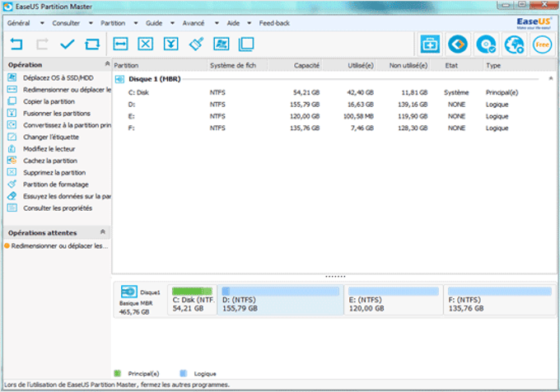
Task: Click dropdown arrow next to Avancé
Action: point(217,23)
